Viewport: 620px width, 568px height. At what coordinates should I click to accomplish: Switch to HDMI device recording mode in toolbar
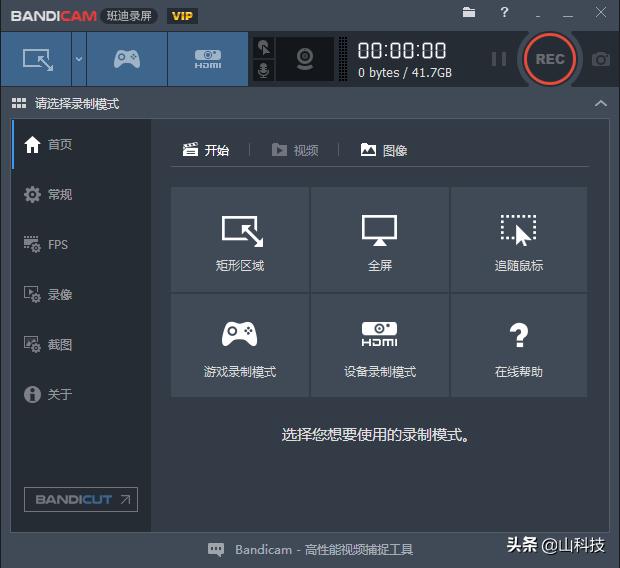coord(208,59)
